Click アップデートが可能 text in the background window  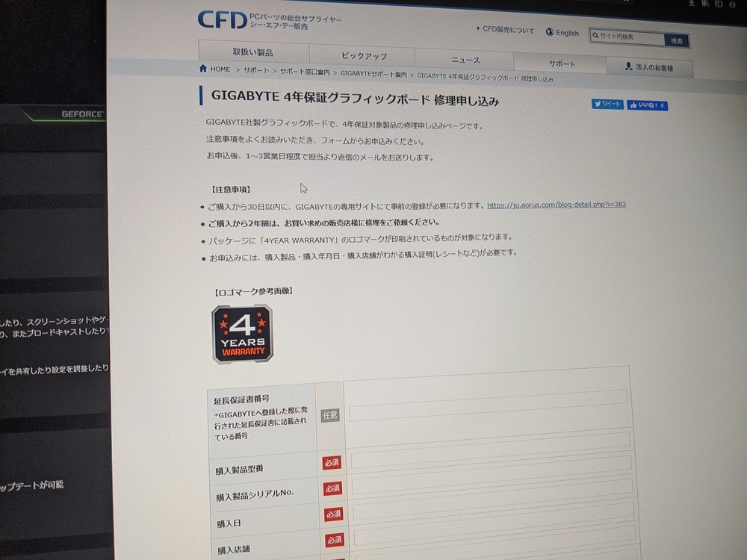pyautogui.click(x=31, y=486)
